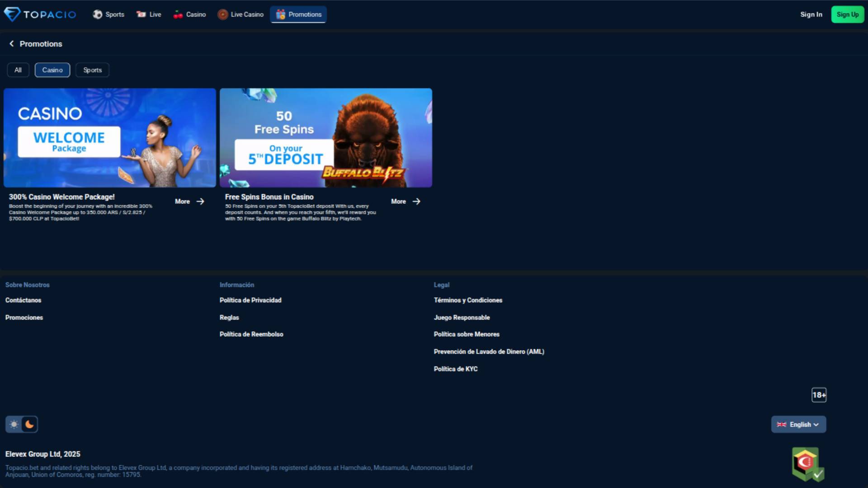Expand the 300% Casino Welcome Package via More
Viewport: 868px width, 488px height.
[189, 202]
